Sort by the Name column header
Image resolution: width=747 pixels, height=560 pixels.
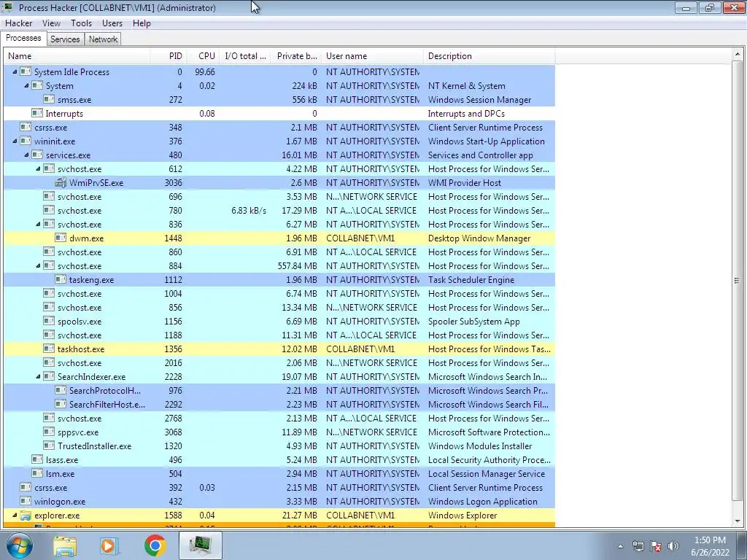77,56
